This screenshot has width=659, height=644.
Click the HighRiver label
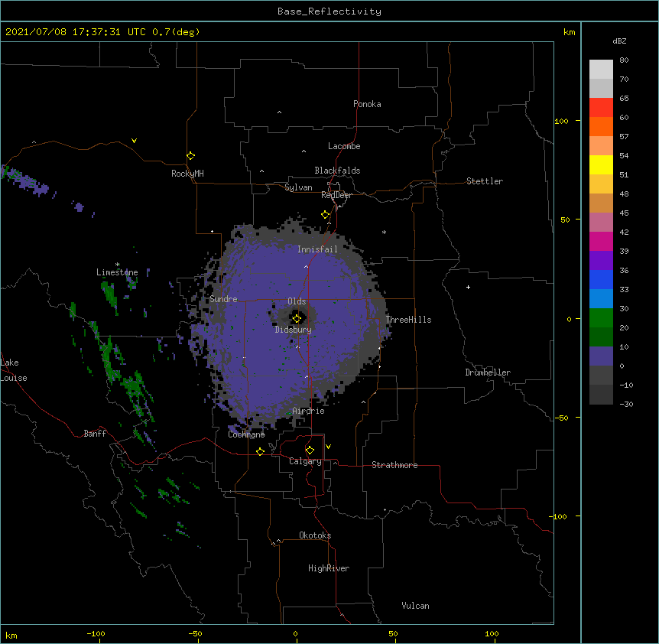[x=329, y=568]
